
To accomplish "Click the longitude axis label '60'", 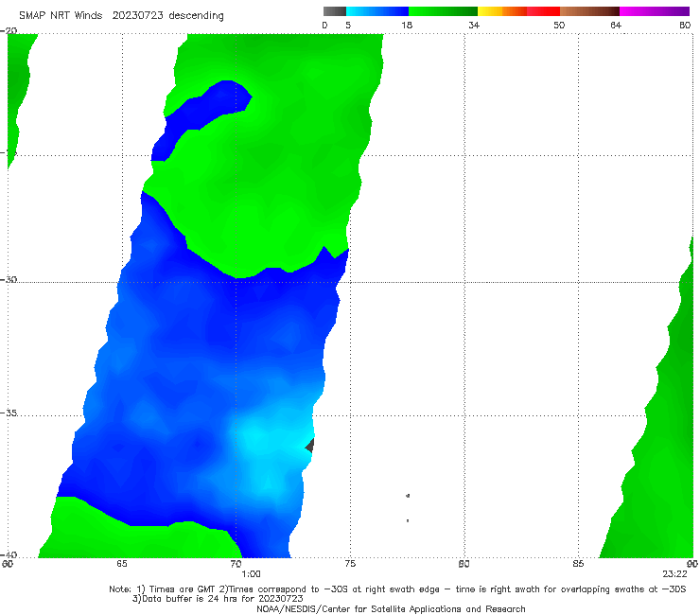I will 8,564.
